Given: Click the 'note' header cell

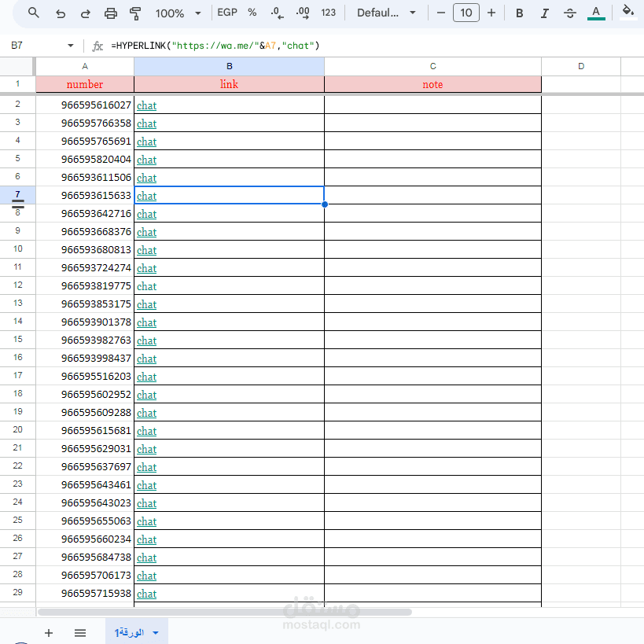Looking at the screenshot, I should coord(433,84).
